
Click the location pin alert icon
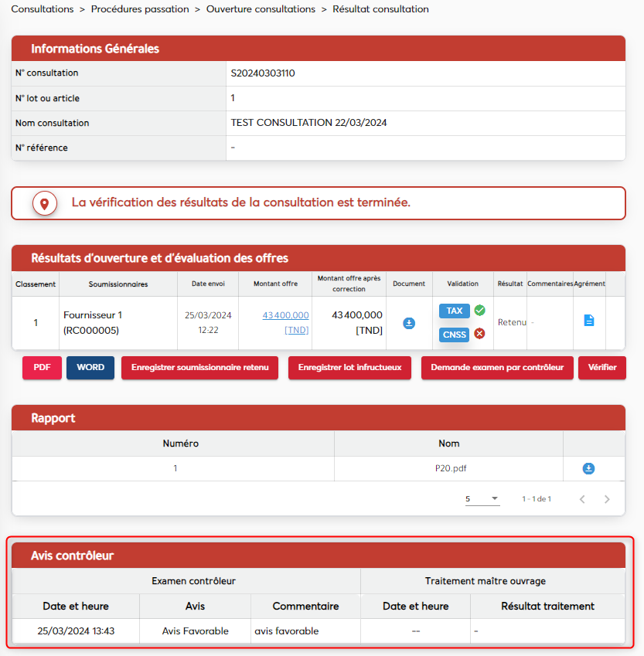44,203
